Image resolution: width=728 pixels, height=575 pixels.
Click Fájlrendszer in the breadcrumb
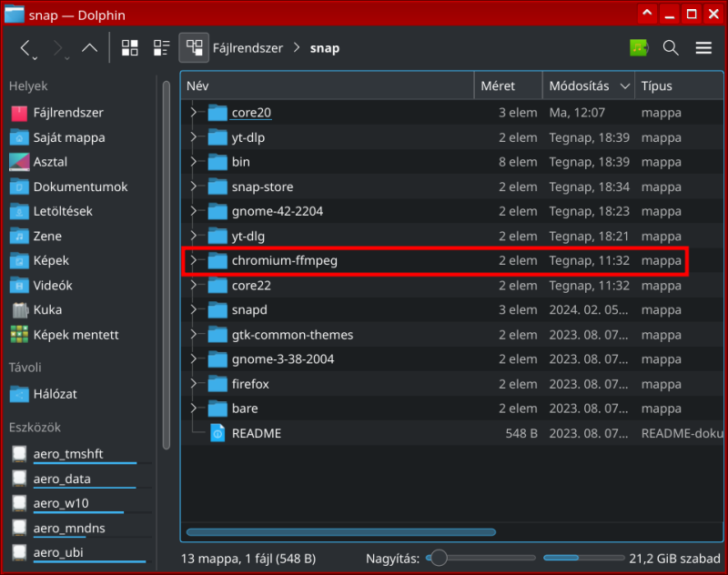tap(248, 48)
